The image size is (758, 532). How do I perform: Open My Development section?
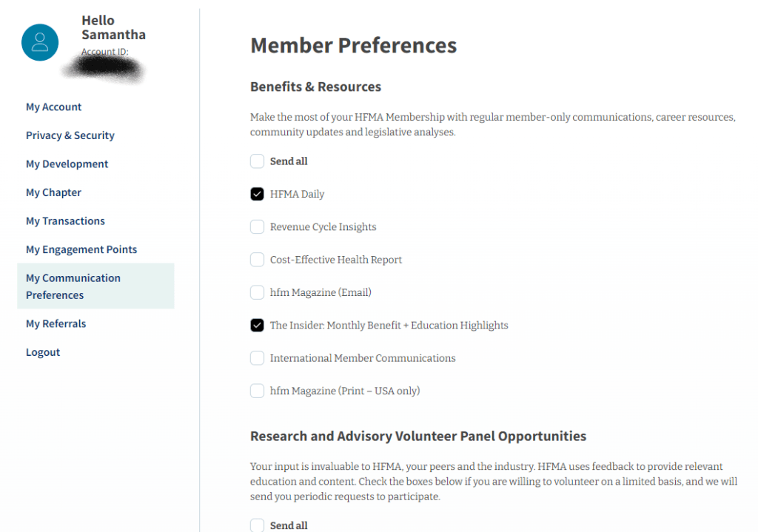point(67,164)
